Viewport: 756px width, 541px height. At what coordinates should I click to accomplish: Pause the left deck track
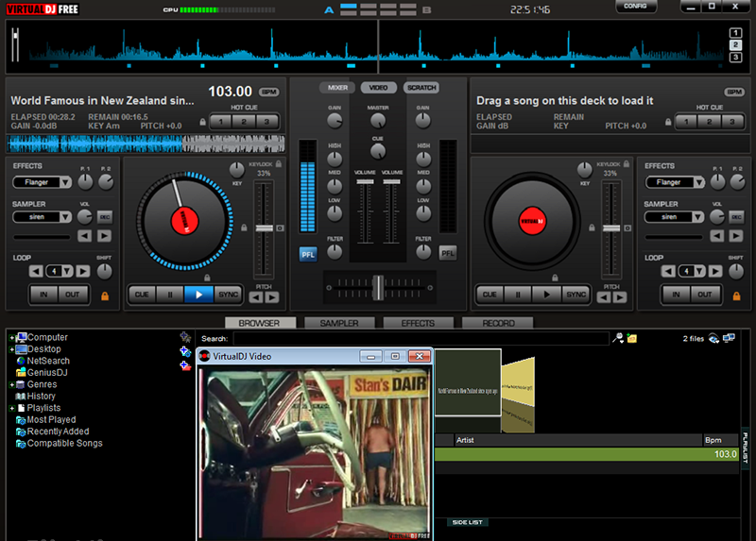(170, 295)
